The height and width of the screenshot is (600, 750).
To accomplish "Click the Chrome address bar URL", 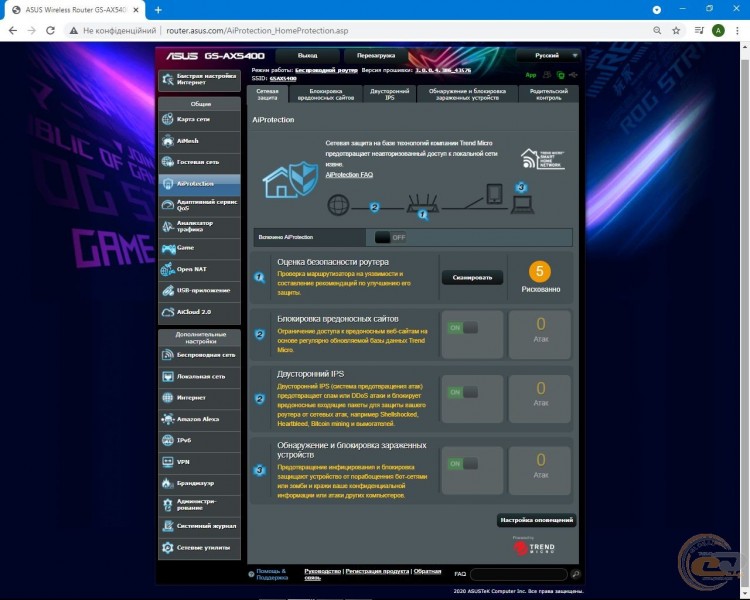I will click(x=257, y=31).
